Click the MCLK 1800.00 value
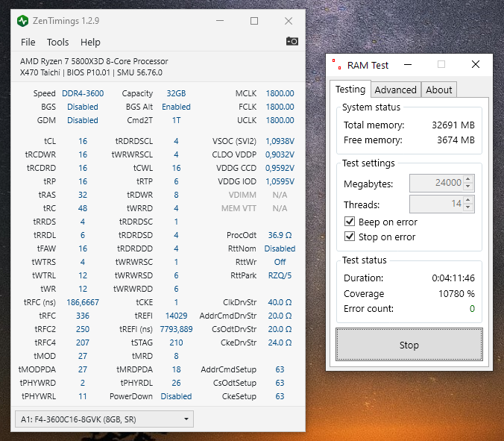The height and width of the screenshot is (441, 504). click(x=280, y=93)
